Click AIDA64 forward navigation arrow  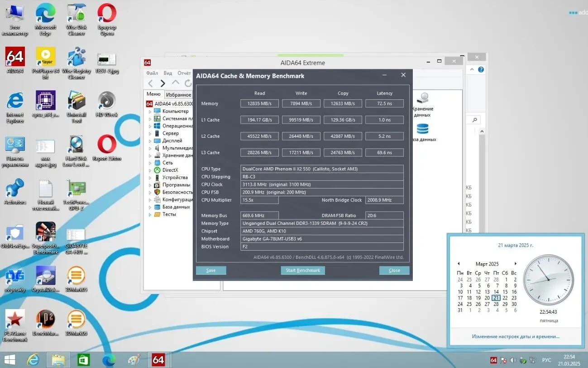point(163,83)
